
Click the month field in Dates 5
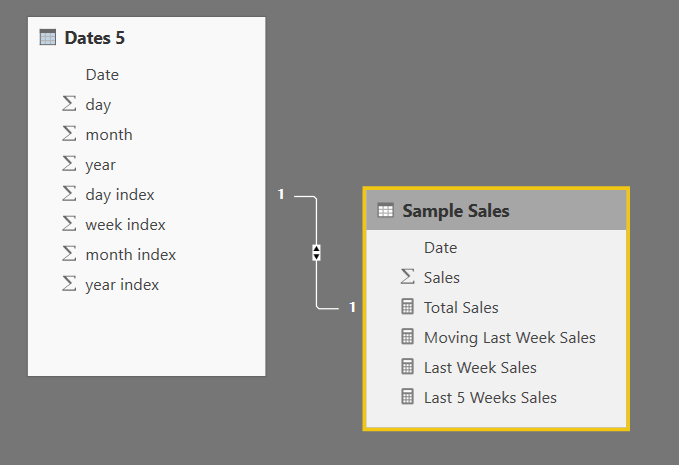pos(109,135)
